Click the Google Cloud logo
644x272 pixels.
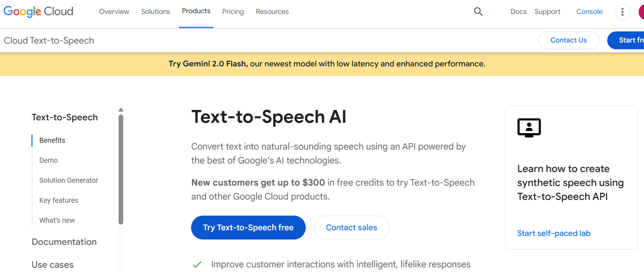pyautogui.click(x=38, y=11)
